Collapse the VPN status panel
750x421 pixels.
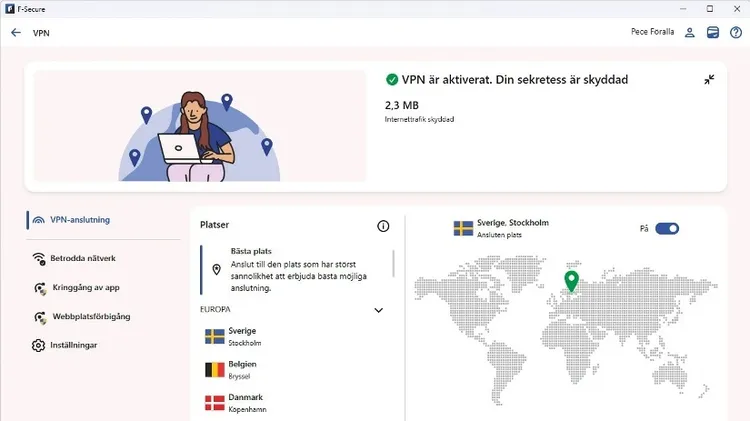[x=709, y=80]
